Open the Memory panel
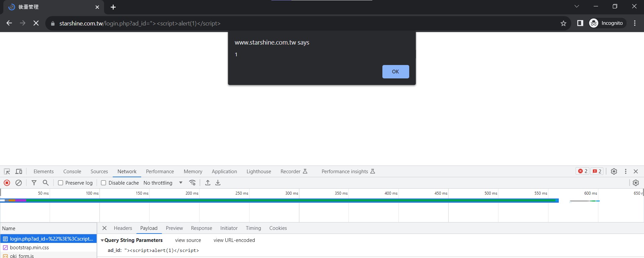 click(x=193, y=172)
